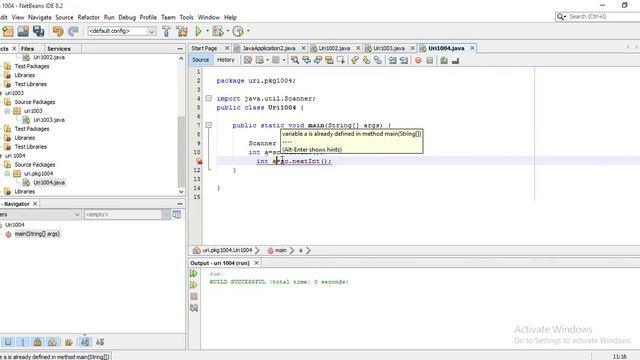Click Find Next Occurrence icon

coord(318,60)
